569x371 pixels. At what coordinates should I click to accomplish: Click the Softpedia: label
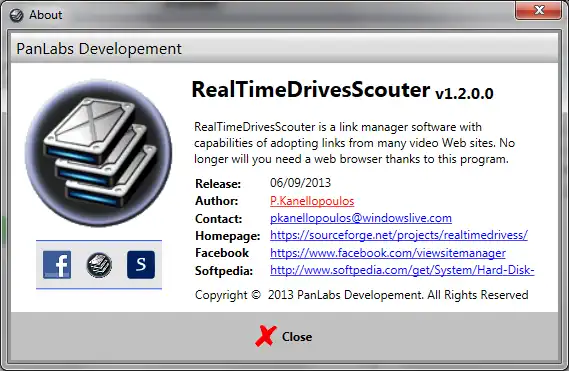(x=224, y=271)
